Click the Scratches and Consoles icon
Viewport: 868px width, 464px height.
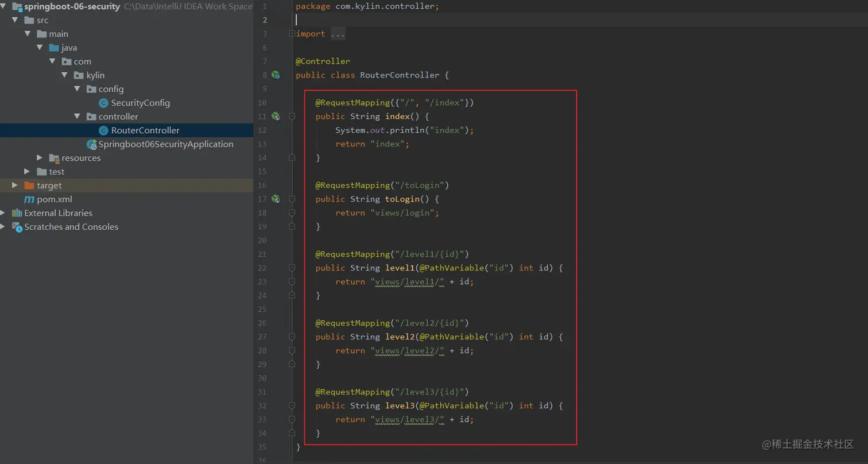[x=17, y=227]
